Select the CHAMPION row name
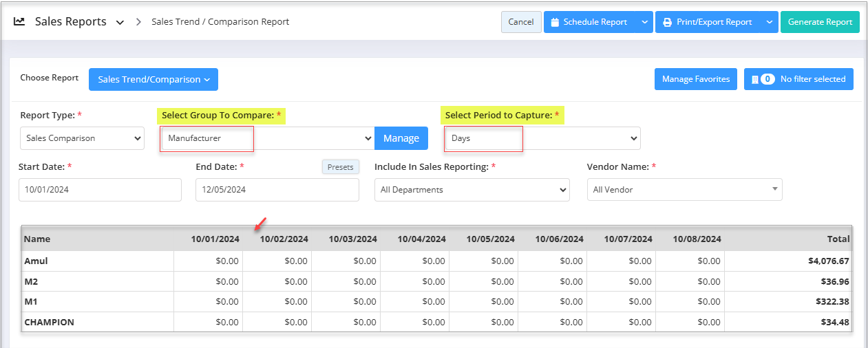The width and height of the screenshot is (868, 348). 50,322
